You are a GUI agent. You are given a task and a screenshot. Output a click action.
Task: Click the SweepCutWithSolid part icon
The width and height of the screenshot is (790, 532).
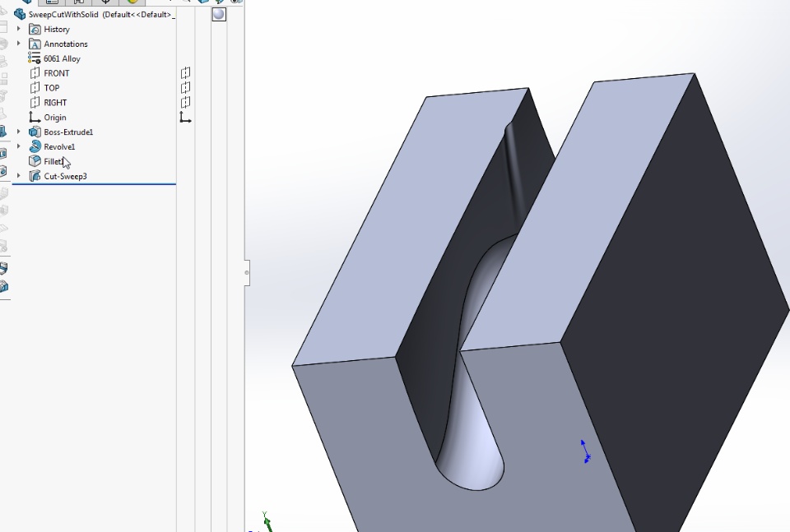click(20, 14)
